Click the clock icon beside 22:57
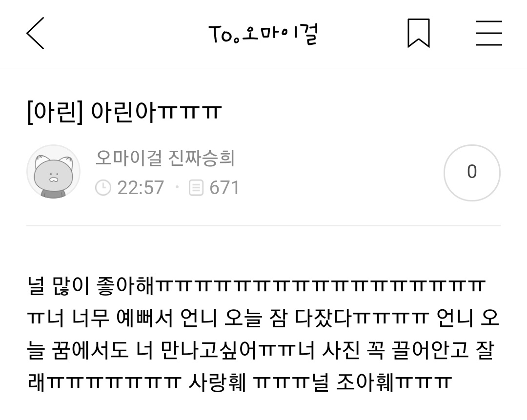 103,187
